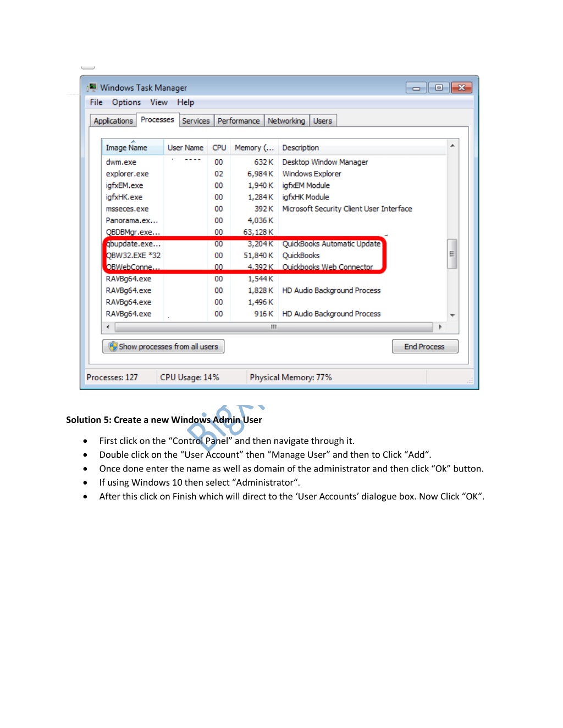Show the Users tab
The height and width of the screenshot is (728, 563).
click(323, 121)
